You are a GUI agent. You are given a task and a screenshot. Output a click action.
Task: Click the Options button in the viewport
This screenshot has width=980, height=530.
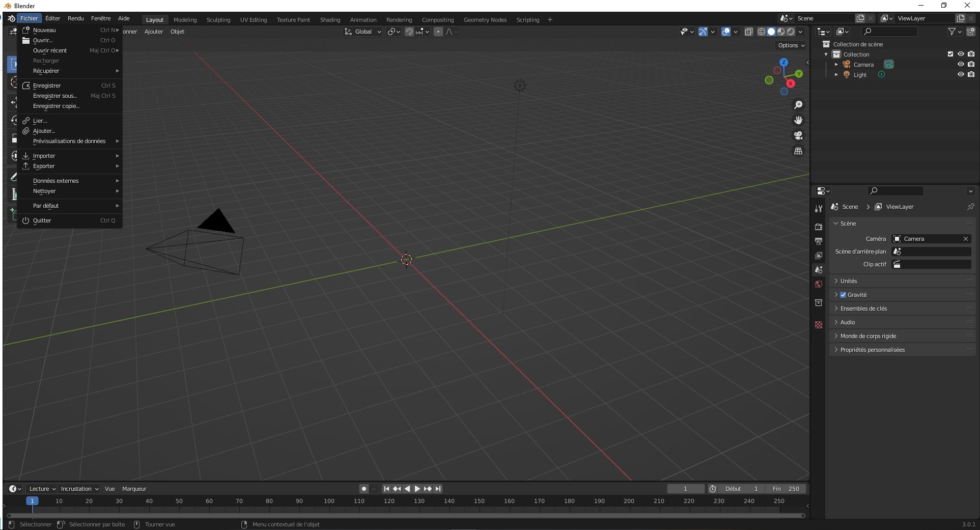791,45
